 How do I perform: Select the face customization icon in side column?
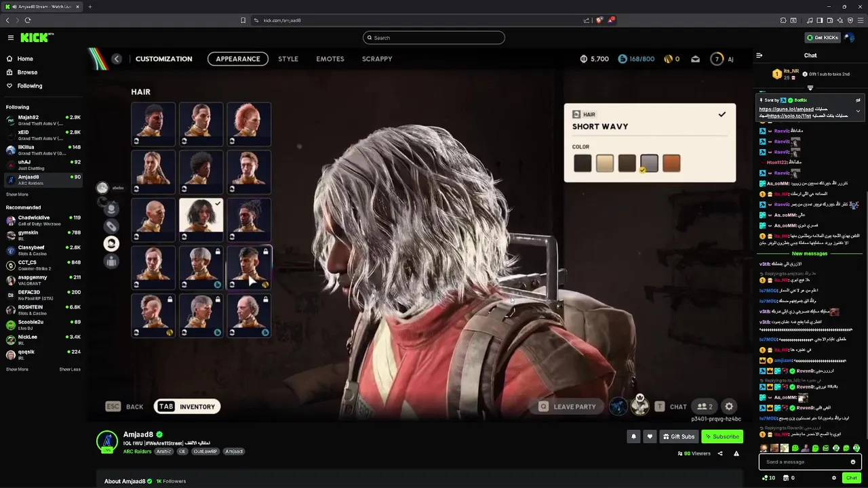[x=112, y=209]
